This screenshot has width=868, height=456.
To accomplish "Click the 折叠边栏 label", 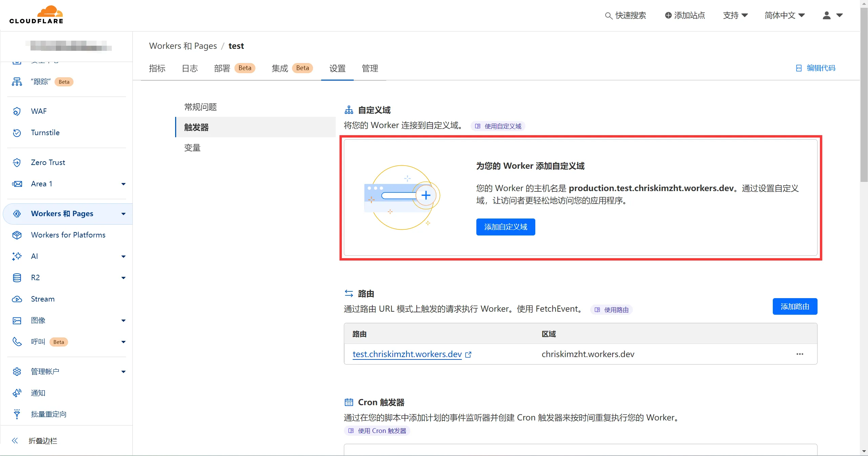I will (43, 441).
